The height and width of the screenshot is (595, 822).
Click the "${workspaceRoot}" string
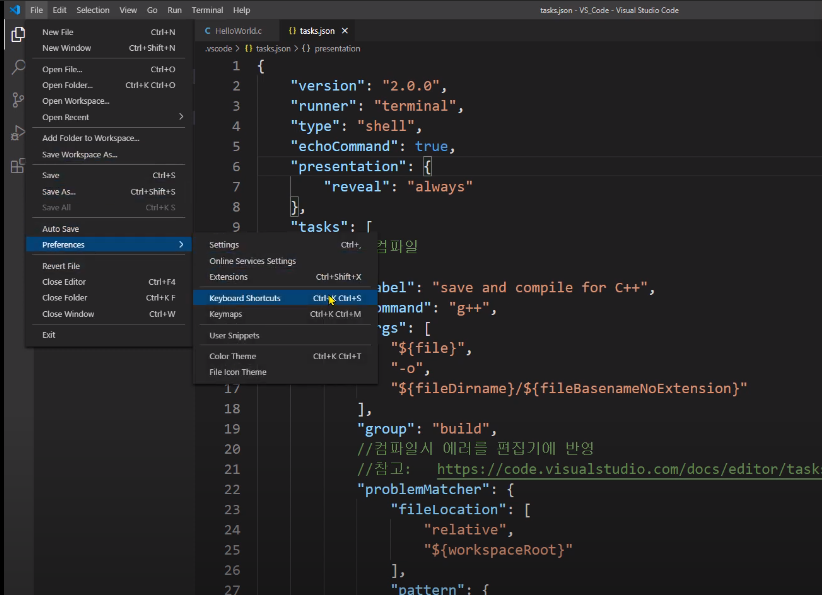[498, 550]
